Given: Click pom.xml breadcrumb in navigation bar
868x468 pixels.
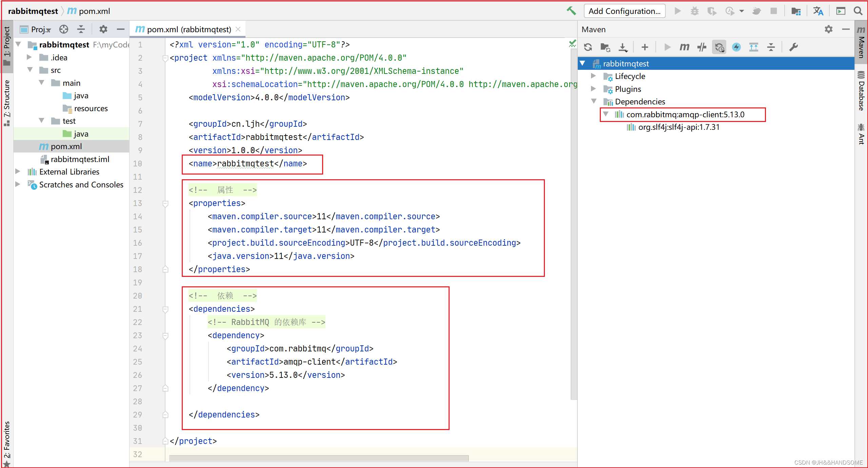Looking at the screenshot, I should point(89,11).
